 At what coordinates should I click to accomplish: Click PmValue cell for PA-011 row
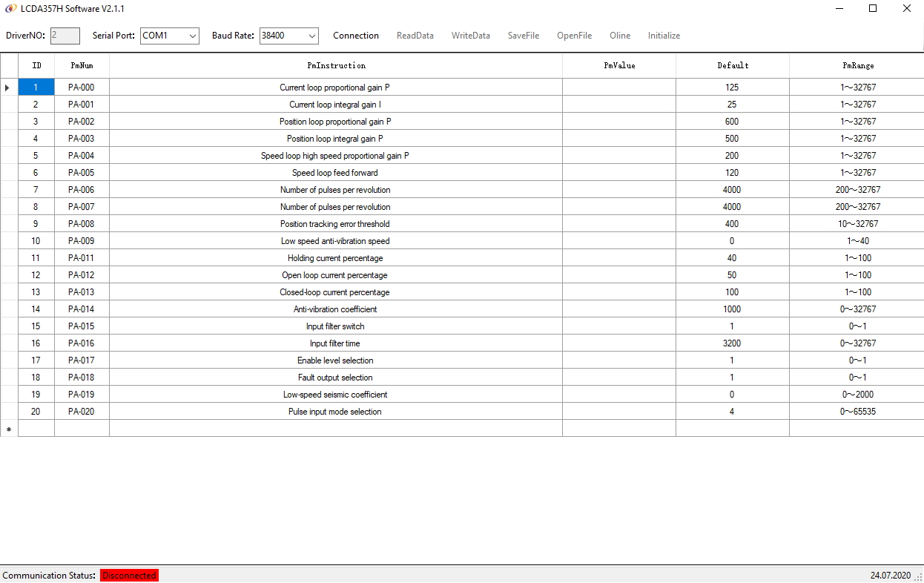(619, 258)
